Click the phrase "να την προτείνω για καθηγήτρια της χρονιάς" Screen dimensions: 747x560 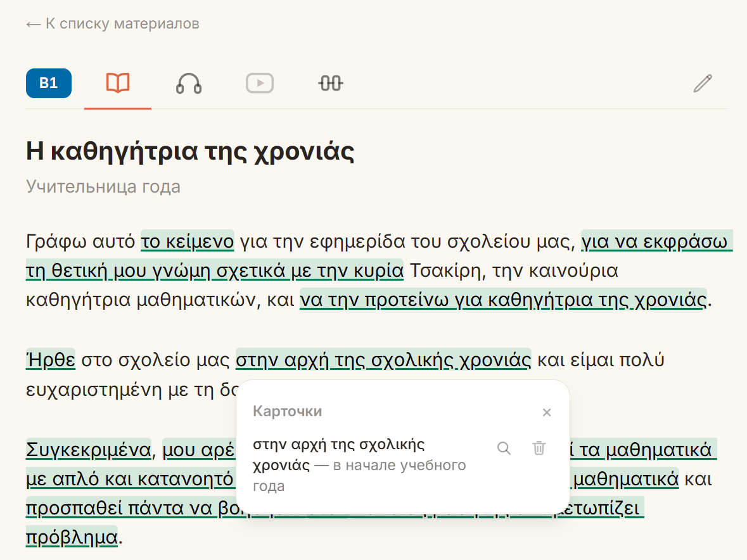pyautogui.click(x=503, y=300)
